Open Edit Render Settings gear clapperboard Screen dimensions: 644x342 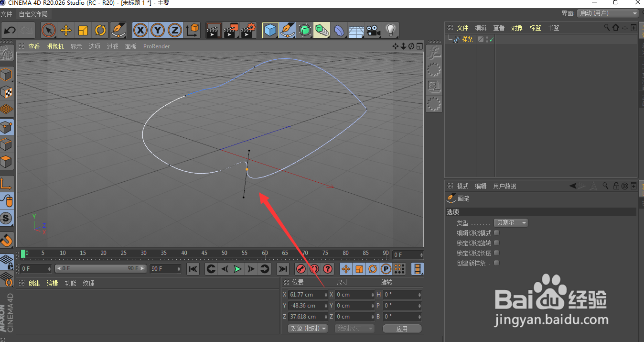tap(248, 30)
